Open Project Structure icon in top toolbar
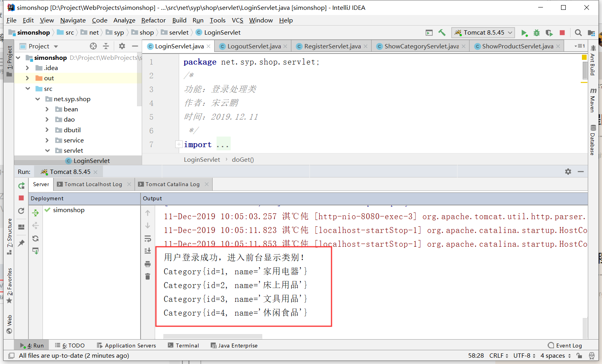Image resolution: width=602 pixels, height=364 pixels. (x=591, y=33)
